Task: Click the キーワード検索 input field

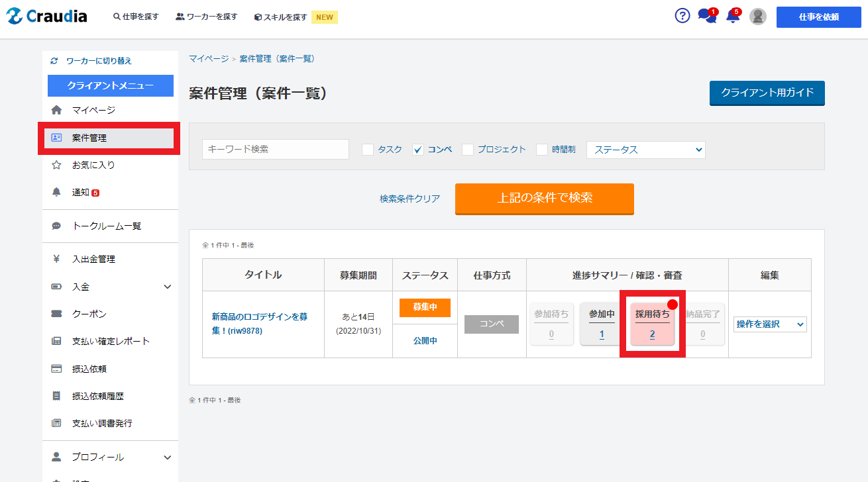Action: 275,150
